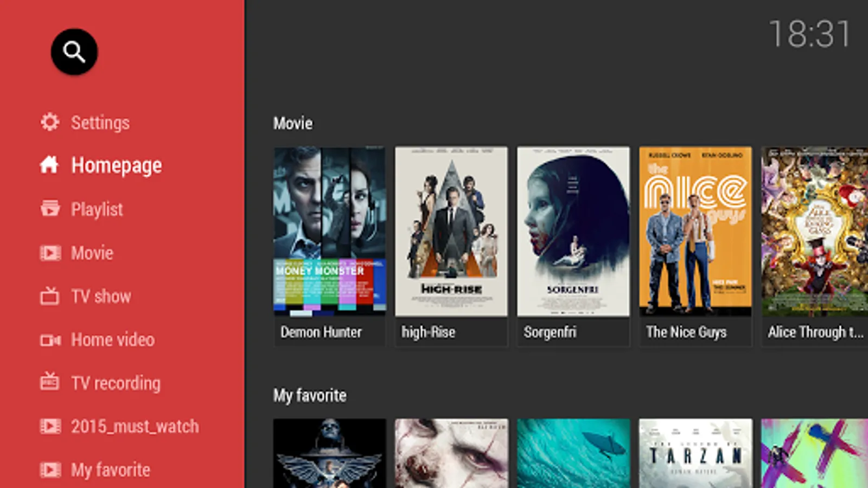The width and height of the screenshot is (868, 488).
Task: Select the shark ocean poster in My favorite
Action: pyautogui.click(x=573, y=453)
